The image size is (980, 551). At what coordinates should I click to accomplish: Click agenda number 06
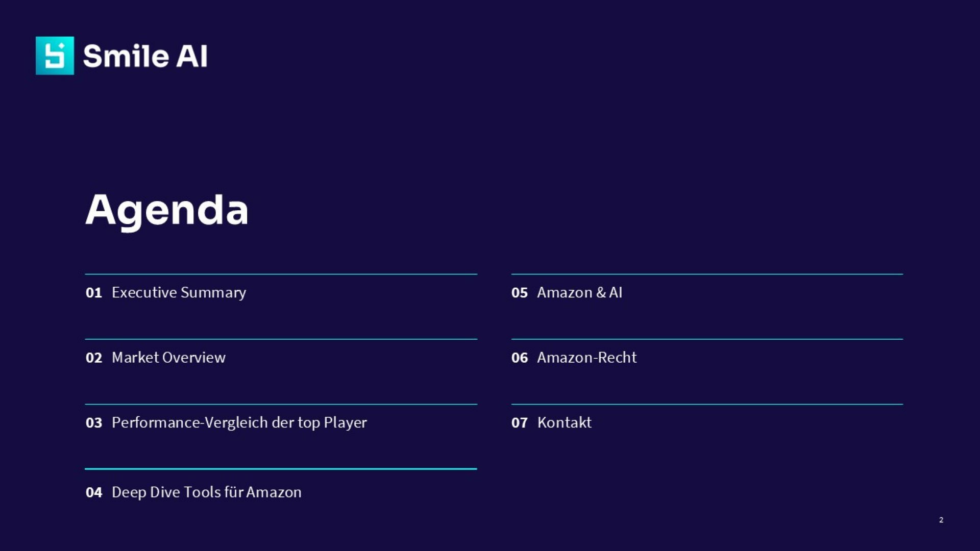519,358
